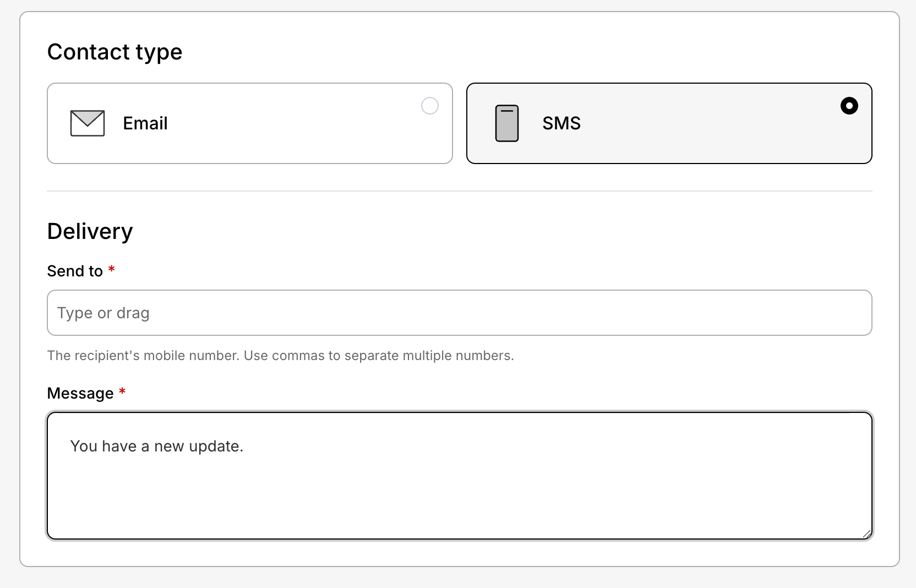Click the empty area of the Message textarea
This screenshot has width=916, height=588.
[459, 496]
